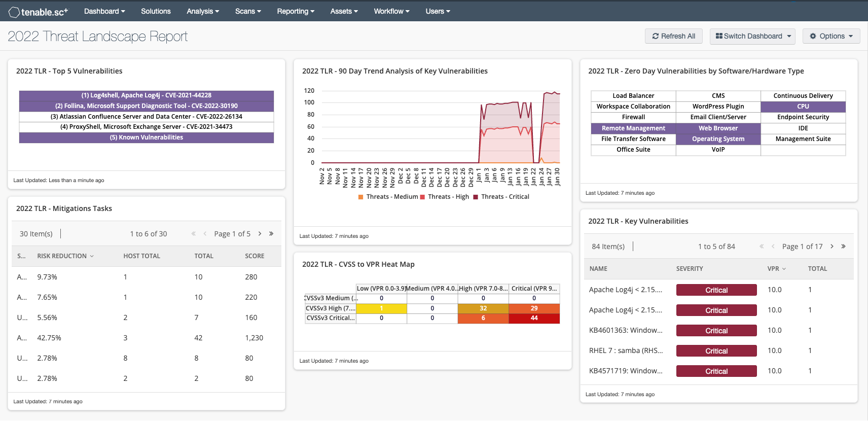Toggle Threats - Critical legend swatch
Viewport: 868px width, 421px height.
tap(476, 197)
